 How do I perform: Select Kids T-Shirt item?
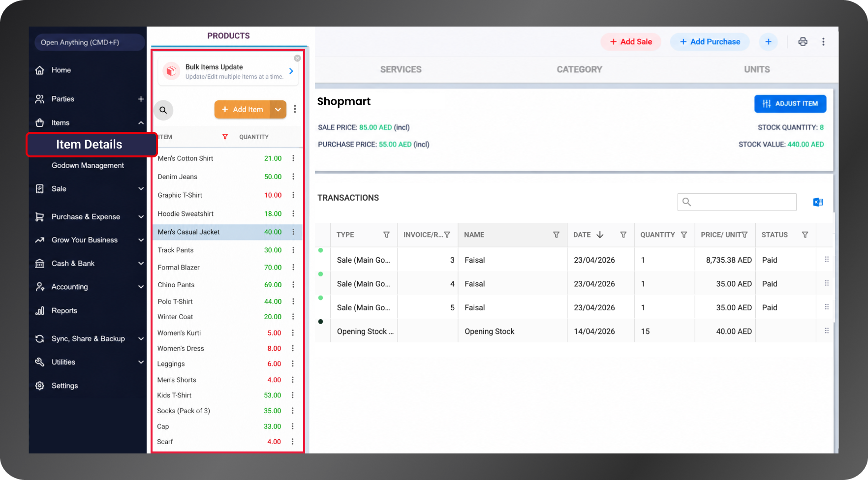point(174,395)
